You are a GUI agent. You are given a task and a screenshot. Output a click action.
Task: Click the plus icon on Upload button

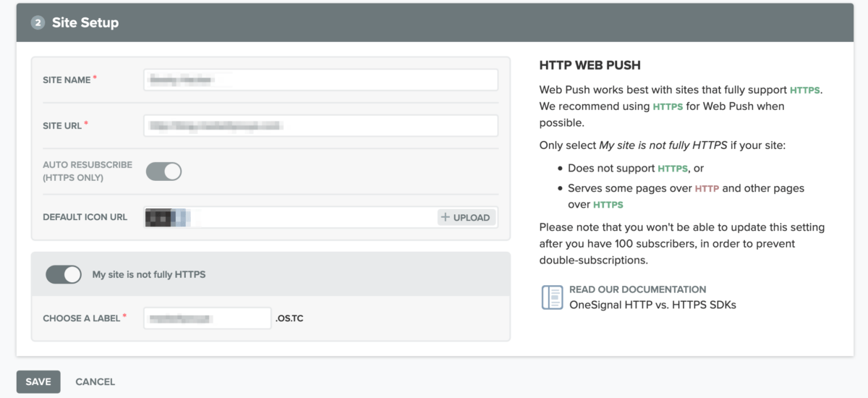click(446, 217)
